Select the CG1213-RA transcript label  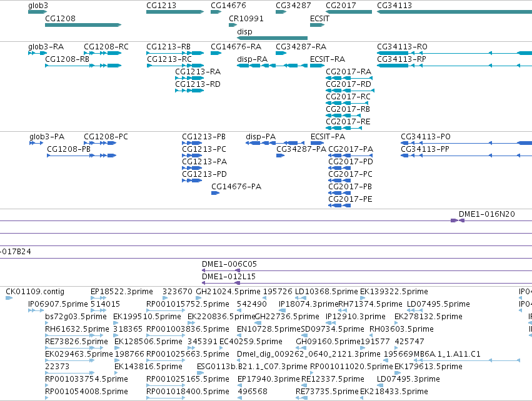198,72
